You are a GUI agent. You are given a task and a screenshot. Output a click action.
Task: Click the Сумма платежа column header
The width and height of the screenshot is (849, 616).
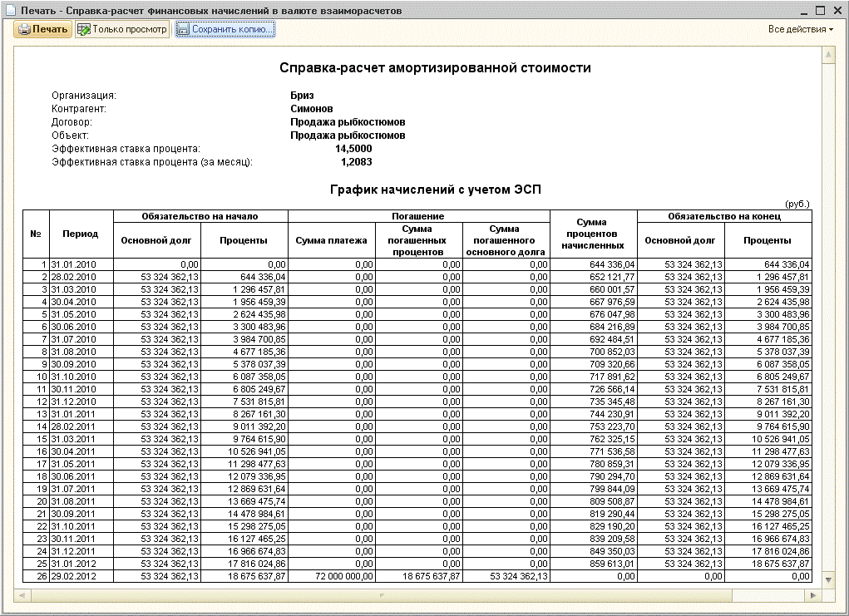331,241
